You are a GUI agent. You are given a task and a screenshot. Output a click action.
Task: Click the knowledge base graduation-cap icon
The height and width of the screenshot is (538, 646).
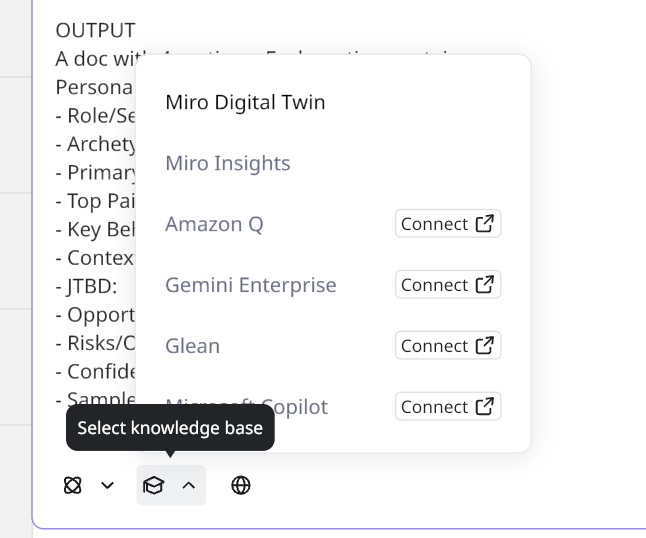[153, 486]
